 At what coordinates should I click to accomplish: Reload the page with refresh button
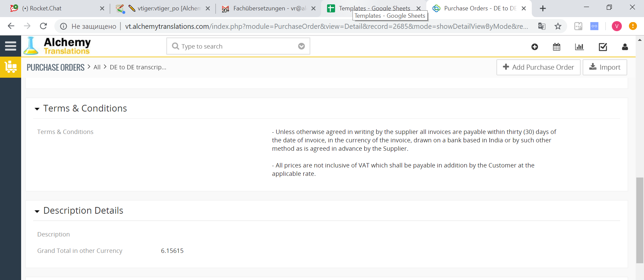pos(43,26)
